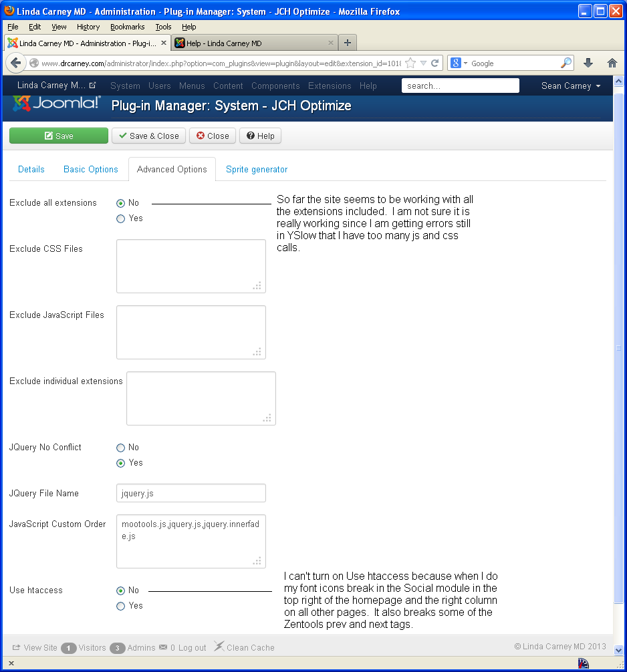Switch to the Help - Linda Carney MD browser tab
Screen dimensions: 627x672
pos(254,43)
